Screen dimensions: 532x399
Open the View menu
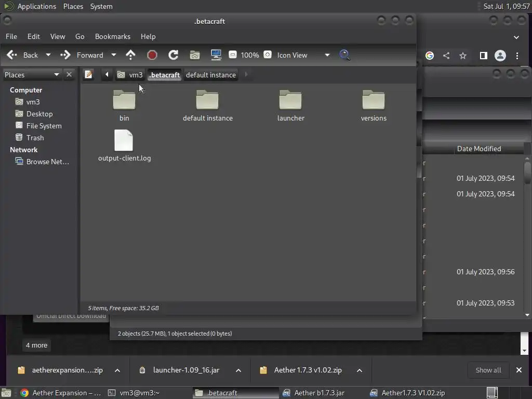[x=58, y=36]
